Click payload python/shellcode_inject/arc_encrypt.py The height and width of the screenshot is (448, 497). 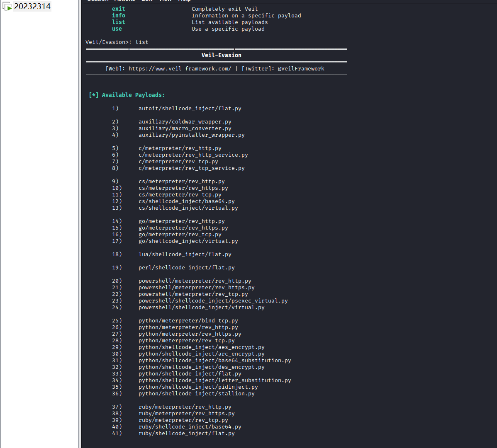pos(202,354)
